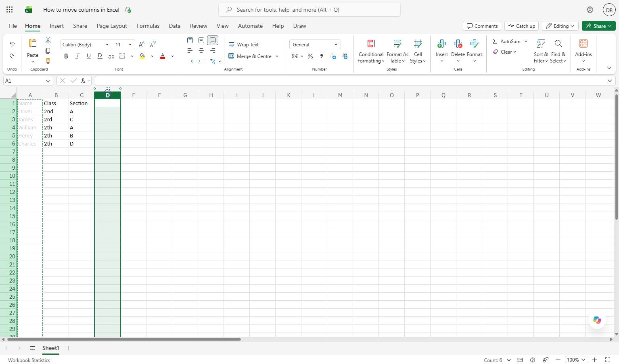Switch to the Draw tab
The image size is (619, 364).
pos(299,26)
